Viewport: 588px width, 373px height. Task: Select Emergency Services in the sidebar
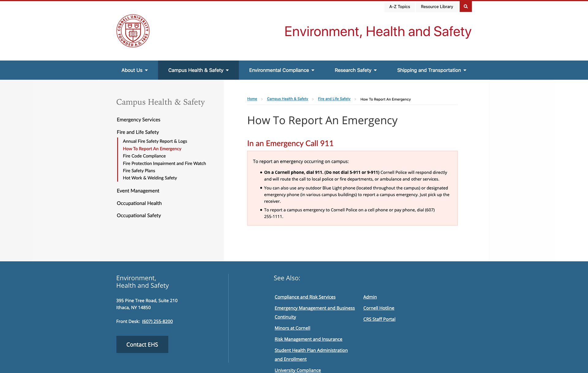pos(138,119)
